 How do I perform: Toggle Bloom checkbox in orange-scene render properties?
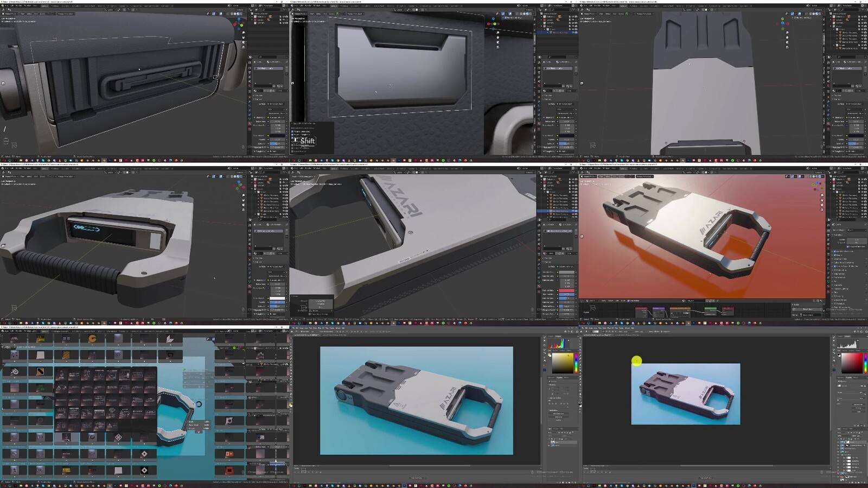tap(835, 256)
